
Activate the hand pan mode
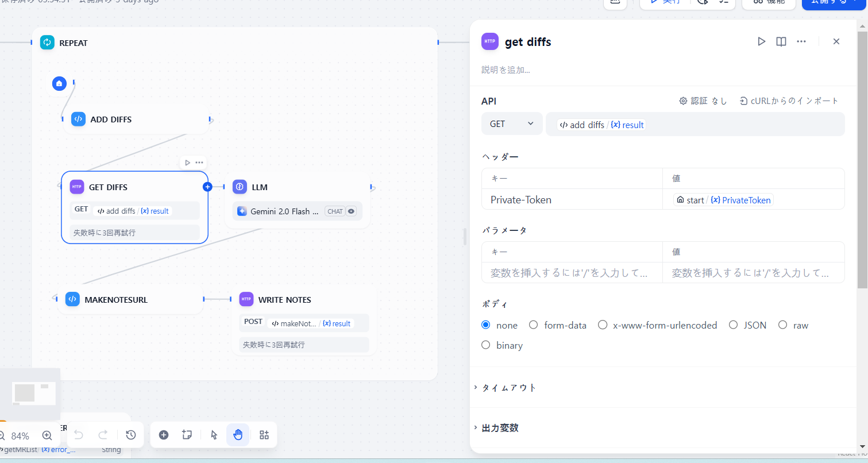tap(238, 435)
